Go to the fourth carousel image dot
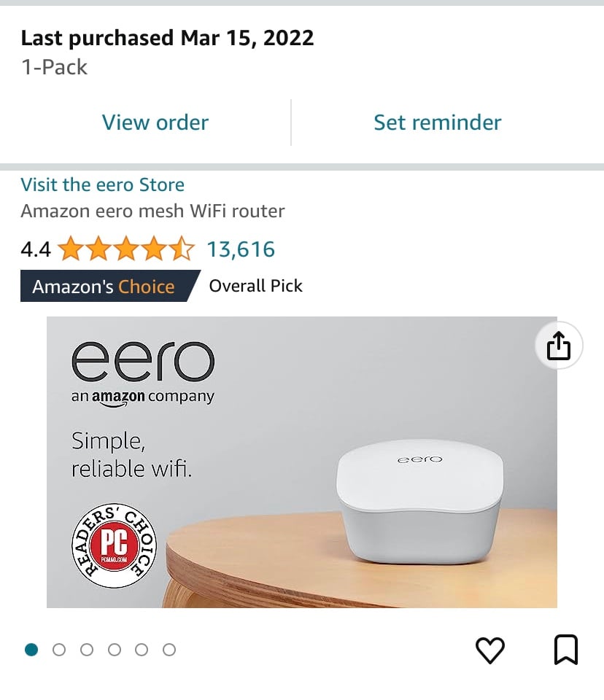 pos(115,650)
